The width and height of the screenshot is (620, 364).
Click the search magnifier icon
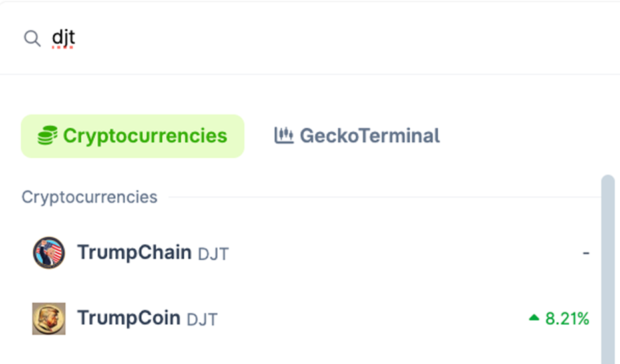point(32,39)
